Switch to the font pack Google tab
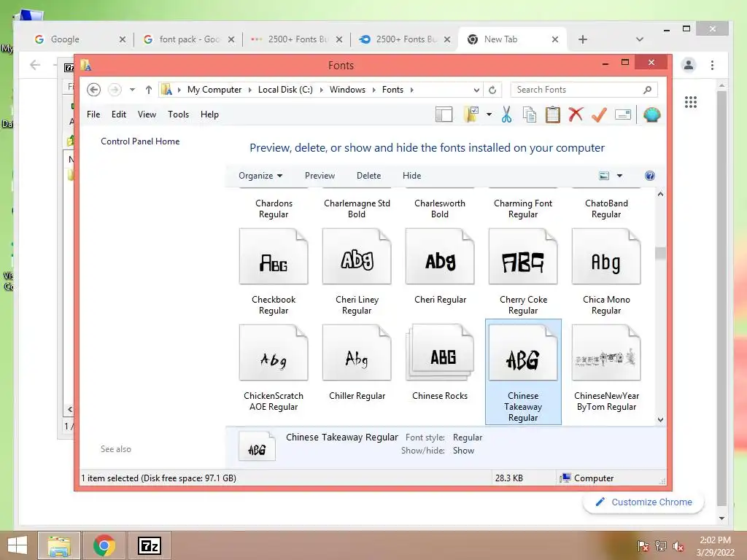 click(188, 39)
